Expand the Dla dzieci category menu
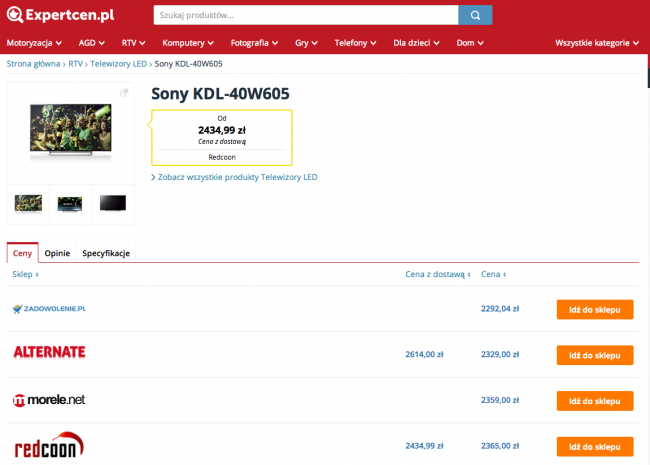The height and width of the screenshot is (465, 650). 417,43
